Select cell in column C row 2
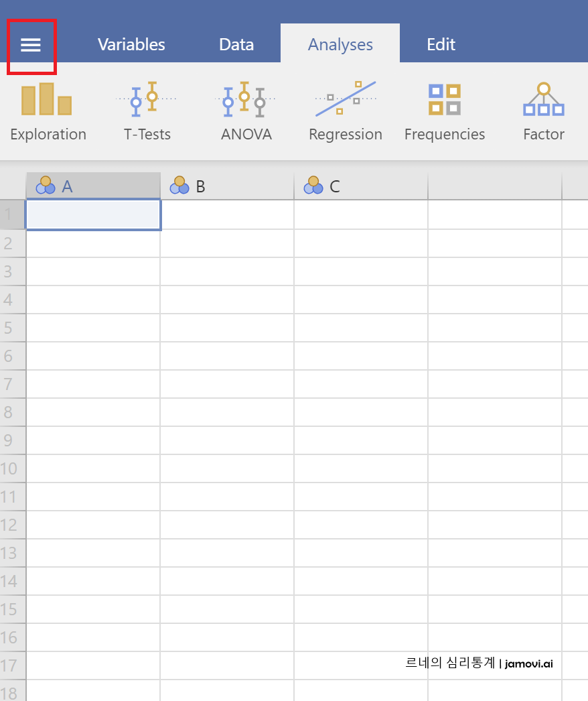Viewport: 588px width, 701px height. pyautogui.click(x=361, y=243)
